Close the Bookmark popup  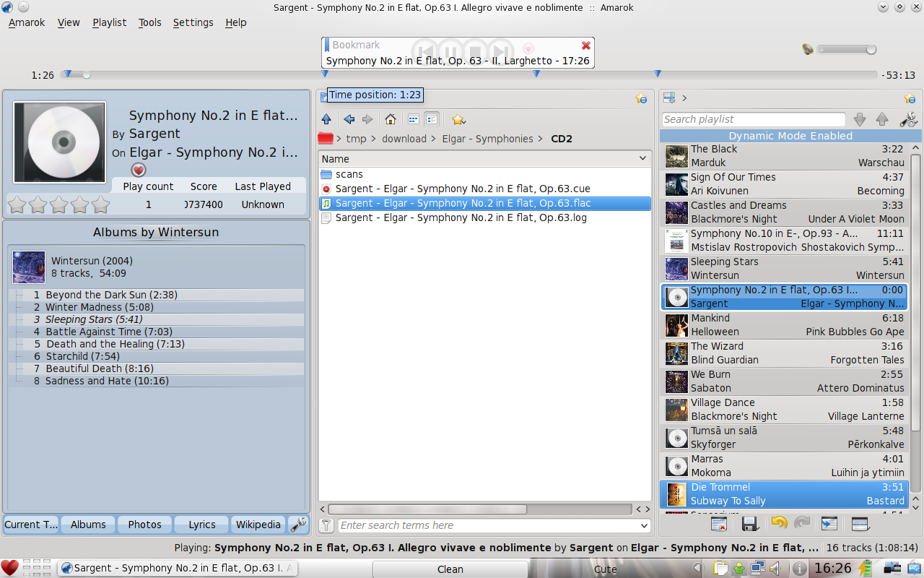click(x=586, y=46)
